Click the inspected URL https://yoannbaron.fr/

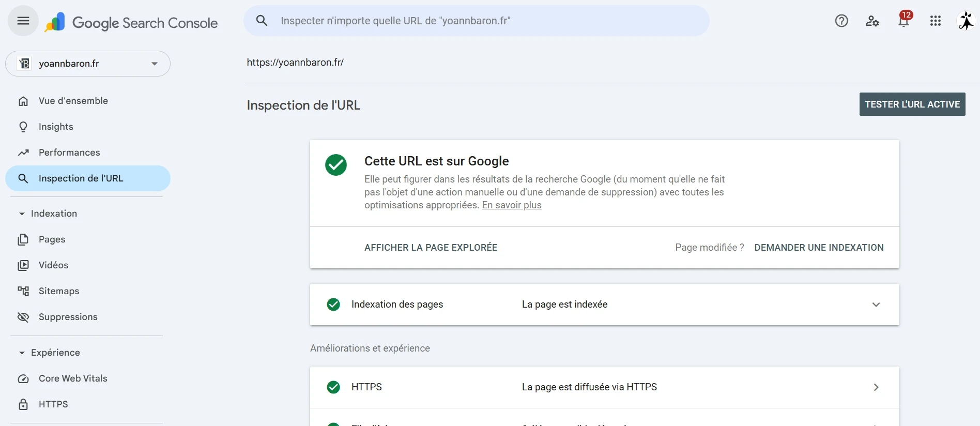pyautogui.click(x=295, y=63)
